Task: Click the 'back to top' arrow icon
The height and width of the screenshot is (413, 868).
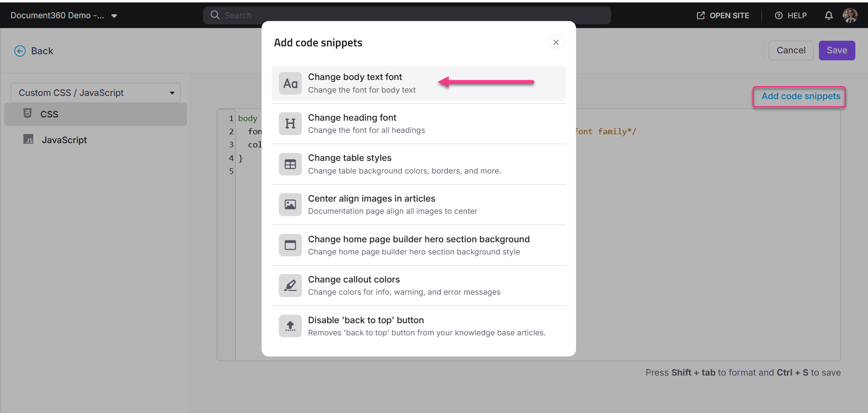Action: (x=290, y=326)
